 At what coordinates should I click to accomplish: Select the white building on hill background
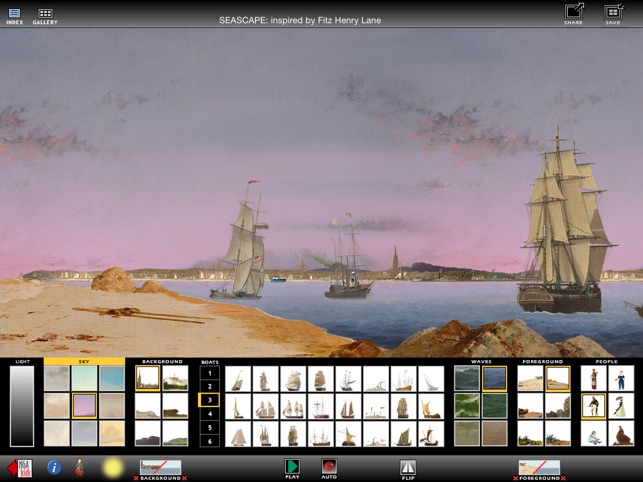(175, 378)
